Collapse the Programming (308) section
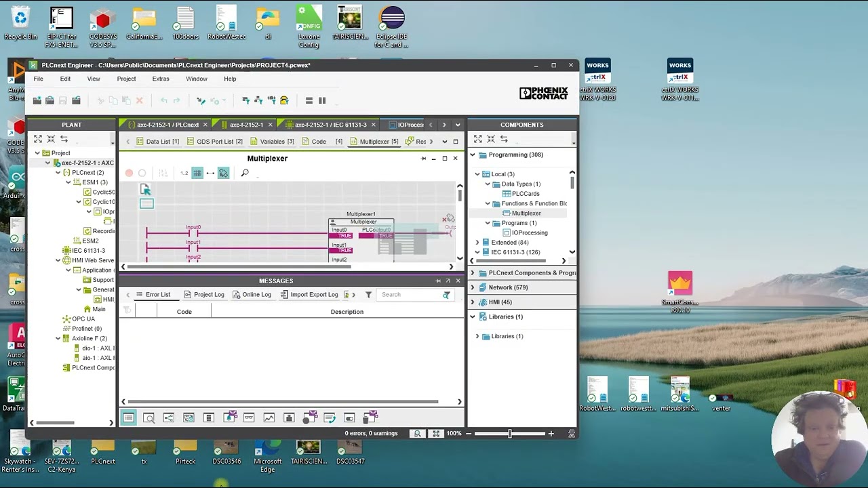 click(473, 155)
